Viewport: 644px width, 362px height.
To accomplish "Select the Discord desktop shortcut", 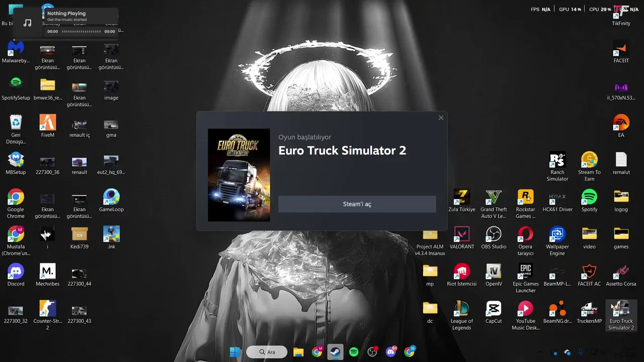I will [x=16, y=275].
